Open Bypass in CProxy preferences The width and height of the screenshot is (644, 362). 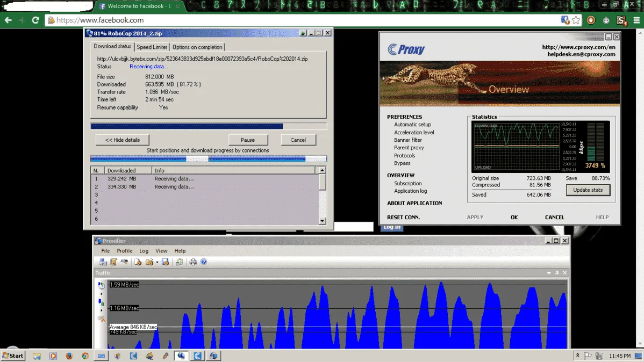[402, 163]
